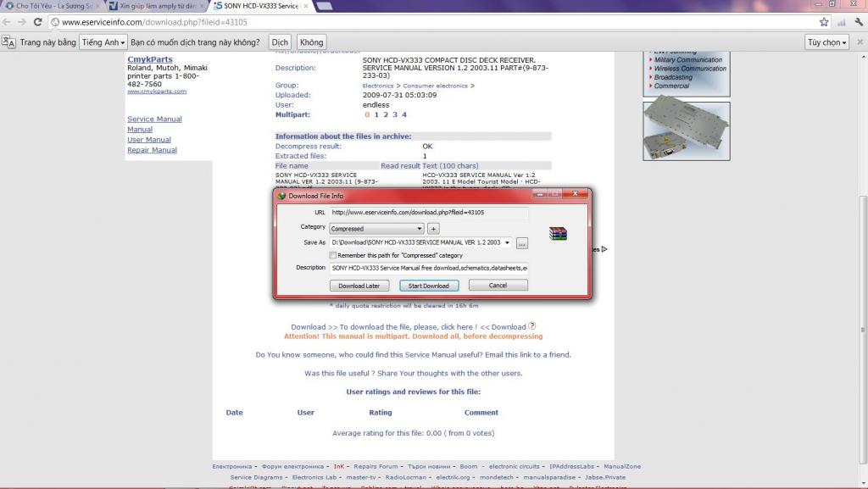Viewport: 868px width, 489px height.
Task: Click the browser back arrow
Action: tap(7, 22)
